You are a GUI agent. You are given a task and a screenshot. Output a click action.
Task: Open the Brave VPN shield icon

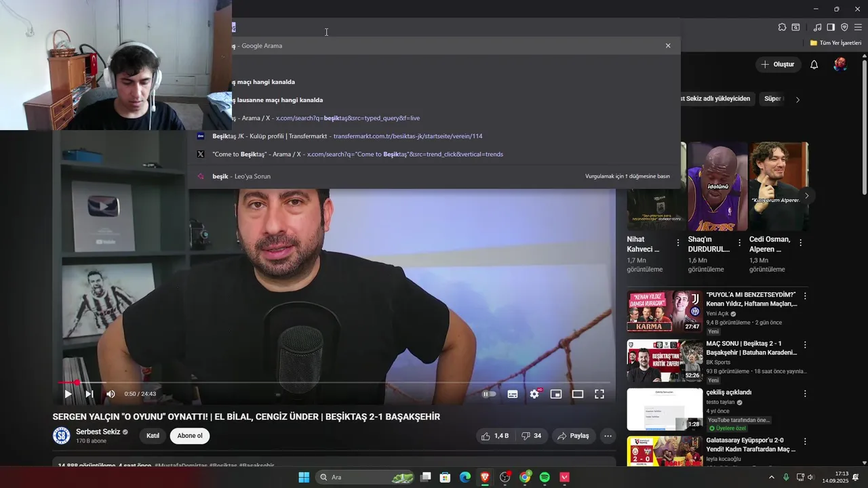[844, 27]
